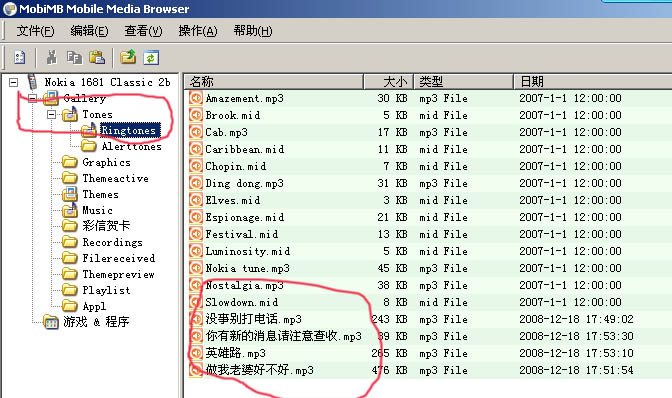This screenshot has height=398, width=672.
Task: Open the Appl folder
Action: pyautogui.click(x=94, y=306)
